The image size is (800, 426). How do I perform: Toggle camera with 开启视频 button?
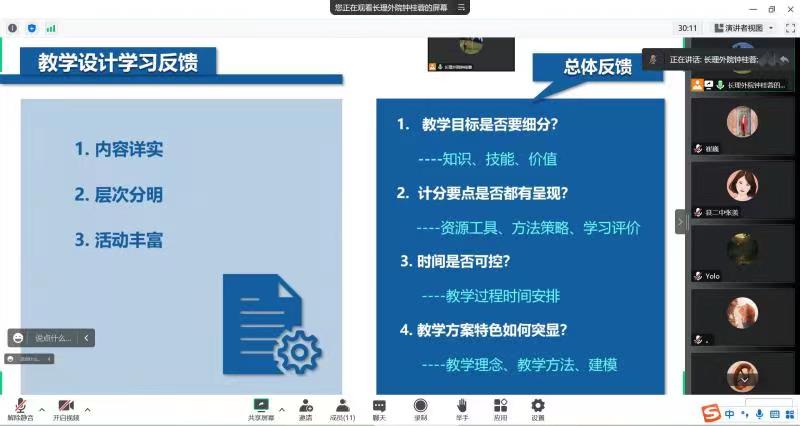click(x=66, y=408)
